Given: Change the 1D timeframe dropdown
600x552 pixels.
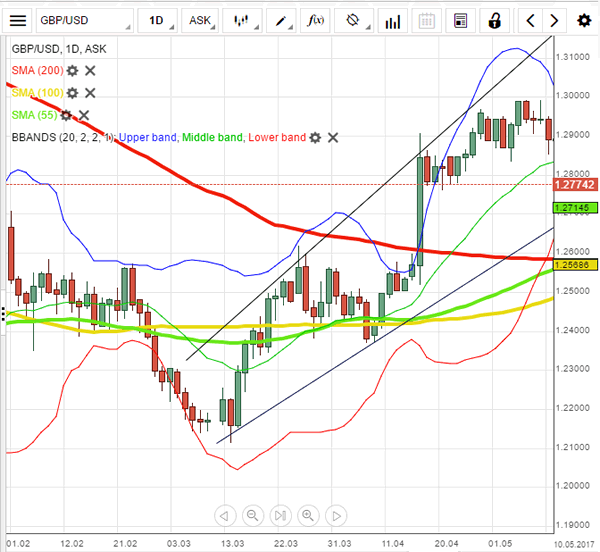Looking at the screenshot, I should 157,21.
